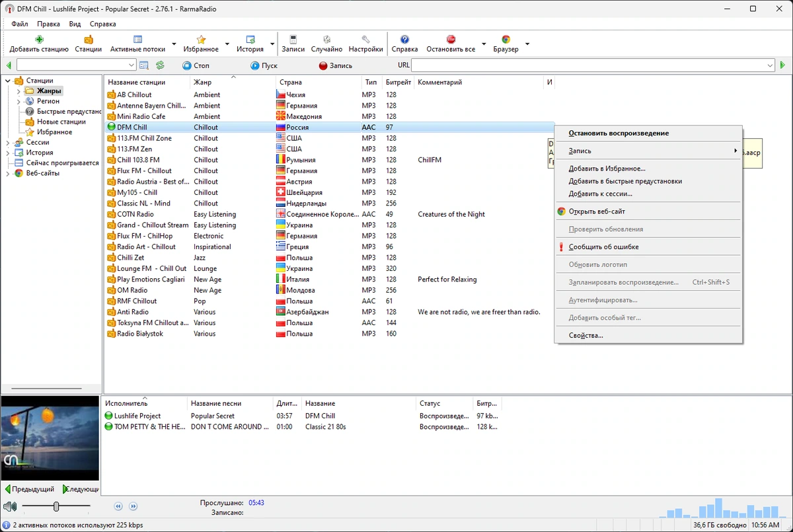This screenshot has width=793, height=532.
Task: Adjust the volume slider handle
Action: (56, 506)
